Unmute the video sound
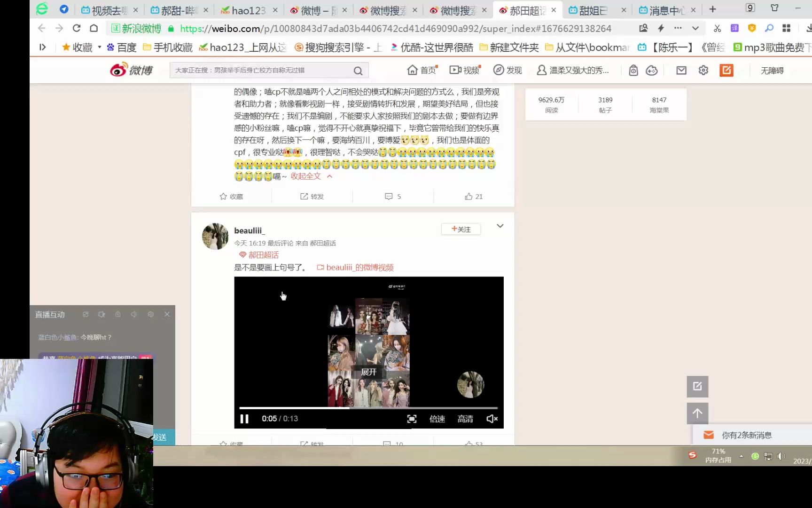Viewport: 812px width, 508px height. (x=492, y=419)
